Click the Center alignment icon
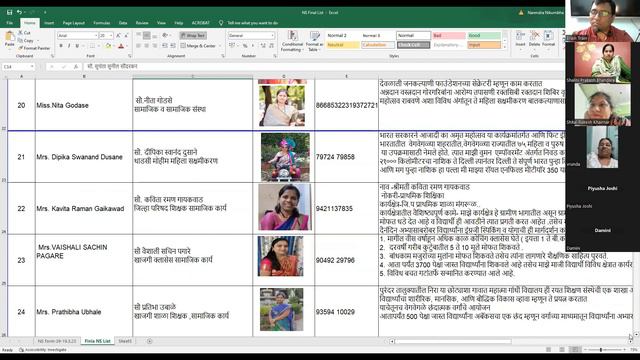This screenshot has width=640, height=360. [147, 46]
